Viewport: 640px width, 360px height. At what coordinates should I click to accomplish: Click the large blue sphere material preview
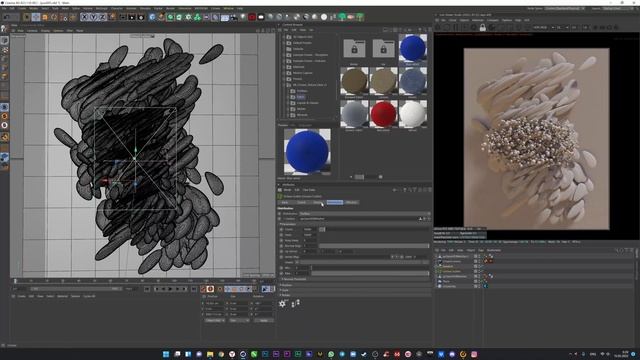coord(307,151)
